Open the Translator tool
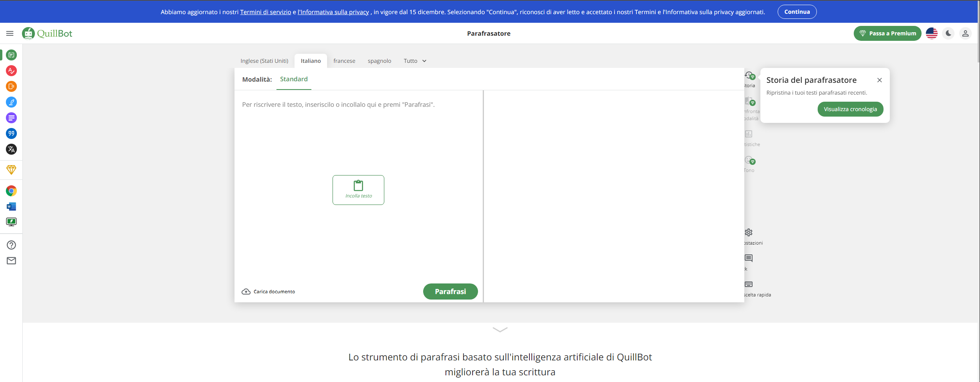980x382 pixels. [x=11, y=149]
